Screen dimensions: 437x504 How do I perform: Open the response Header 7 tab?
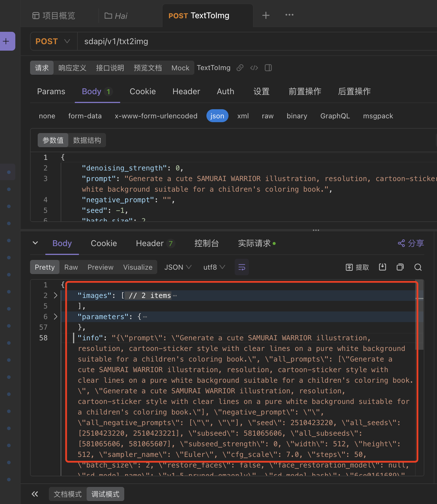click(x=155, y=243)
